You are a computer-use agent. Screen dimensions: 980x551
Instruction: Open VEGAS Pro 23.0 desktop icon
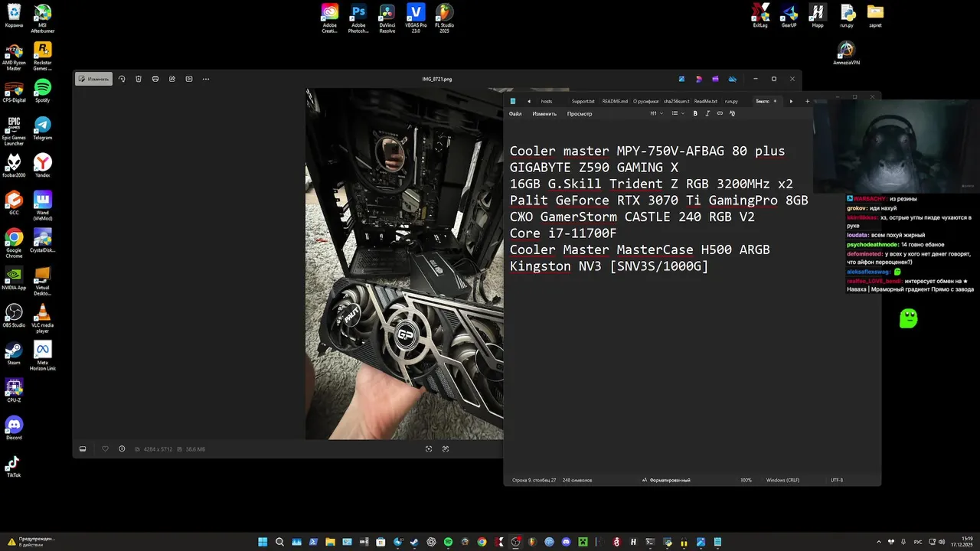[x=416, y=18]
